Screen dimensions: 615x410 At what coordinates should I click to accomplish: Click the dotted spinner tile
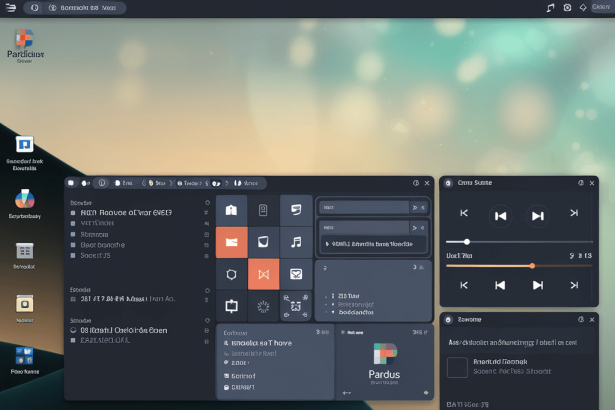[263, 306]
